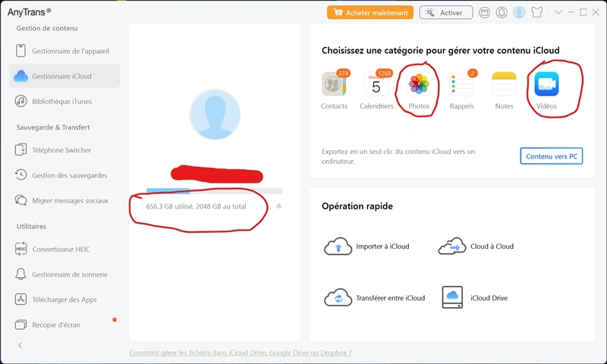Screen dimensions: 607x364
Task: Click the Cloud à Cloud label
Action: [x=492, y=246]
